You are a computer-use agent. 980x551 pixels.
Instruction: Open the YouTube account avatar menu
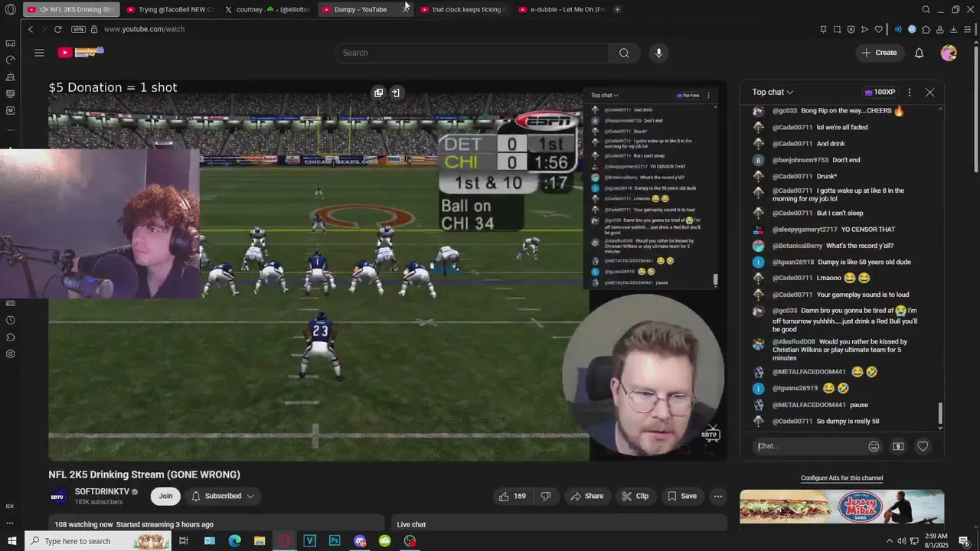(949, 53)
